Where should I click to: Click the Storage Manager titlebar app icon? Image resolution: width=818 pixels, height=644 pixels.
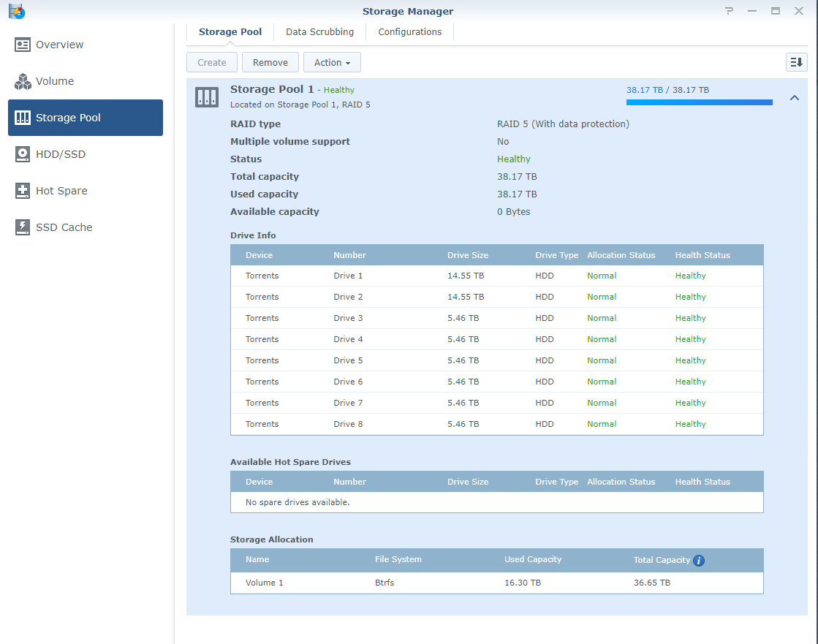pos(17,11)
